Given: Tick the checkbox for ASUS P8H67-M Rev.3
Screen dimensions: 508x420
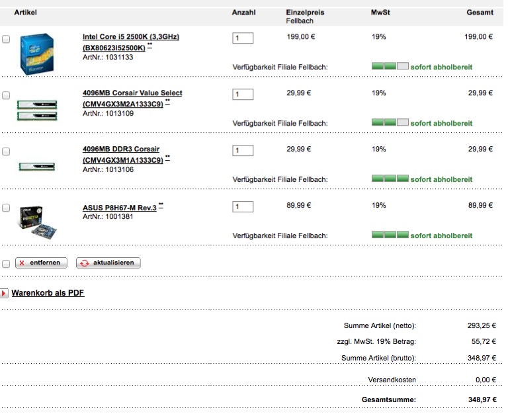Looking at the screenshot, I should [x=6, y=208].
